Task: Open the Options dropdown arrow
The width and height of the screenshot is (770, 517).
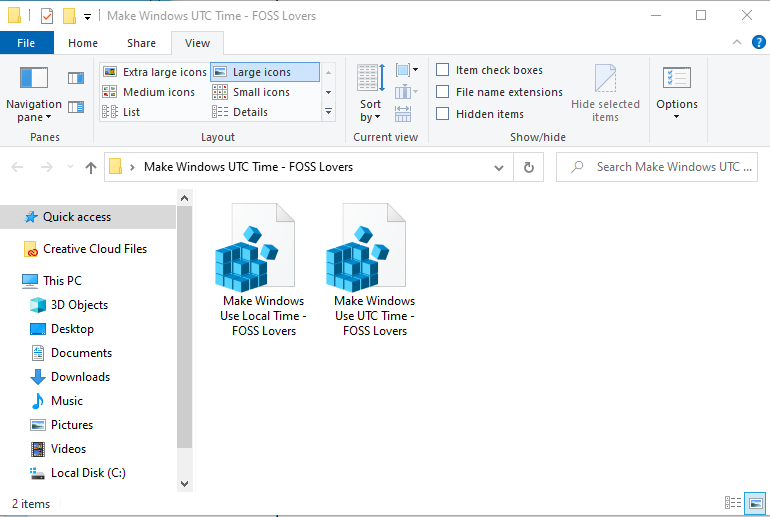Action: 677,117
